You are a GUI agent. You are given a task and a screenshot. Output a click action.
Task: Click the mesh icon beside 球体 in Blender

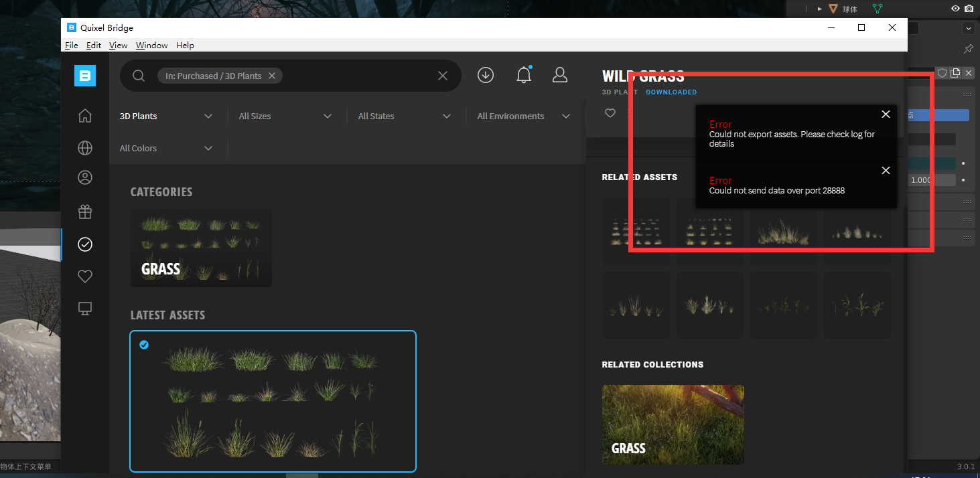click(x=833, y=9)
